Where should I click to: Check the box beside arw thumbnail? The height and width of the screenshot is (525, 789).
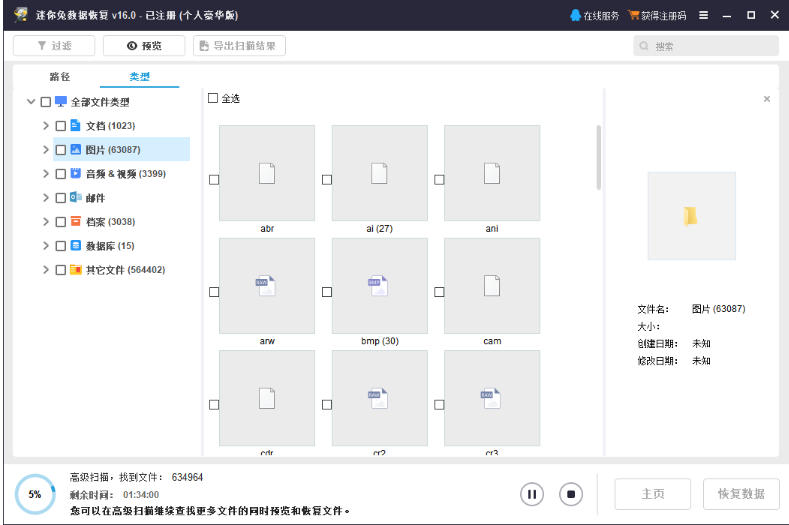[x=214, y=292]
